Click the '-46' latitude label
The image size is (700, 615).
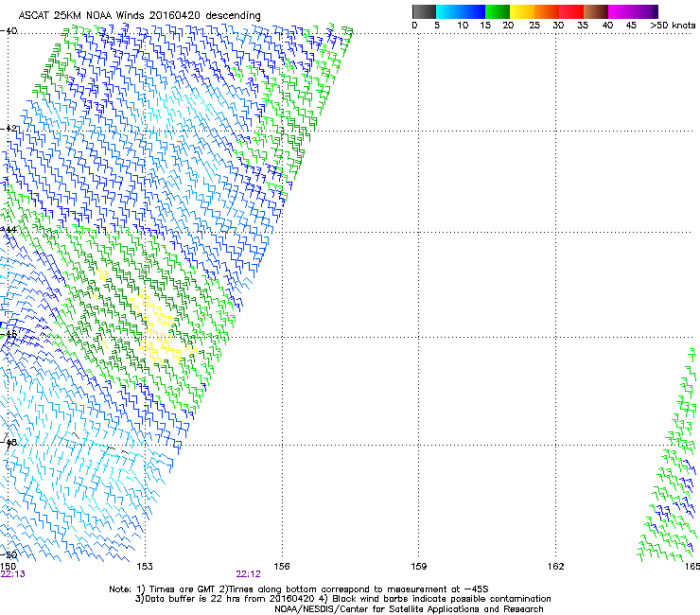click(x=9, y=334)
